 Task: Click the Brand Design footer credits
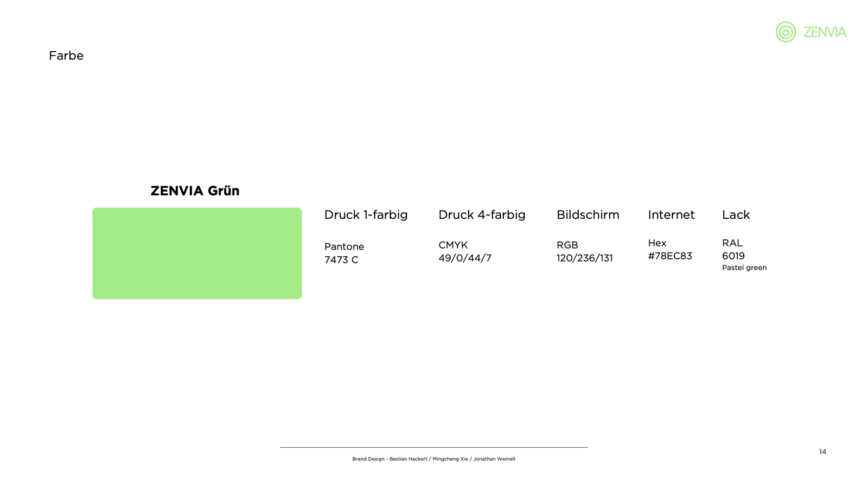(433, 459)
